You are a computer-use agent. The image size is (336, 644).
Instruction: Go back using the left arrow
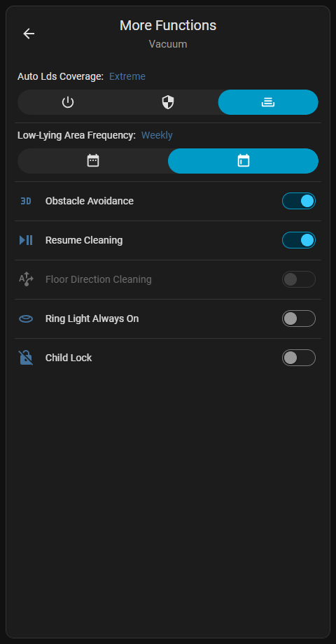[29, 34]
